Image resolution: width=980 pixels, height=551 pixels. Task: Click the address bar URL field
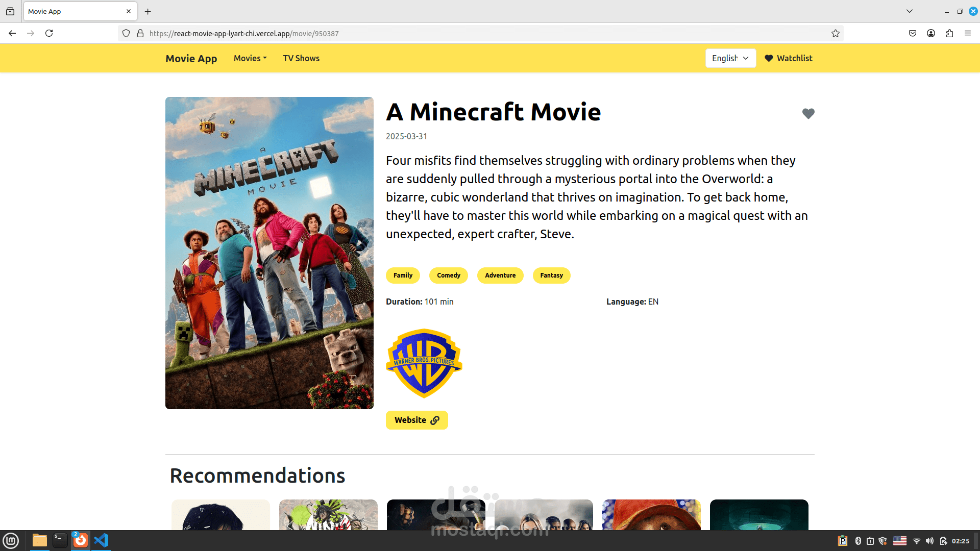tap(459, 34)
